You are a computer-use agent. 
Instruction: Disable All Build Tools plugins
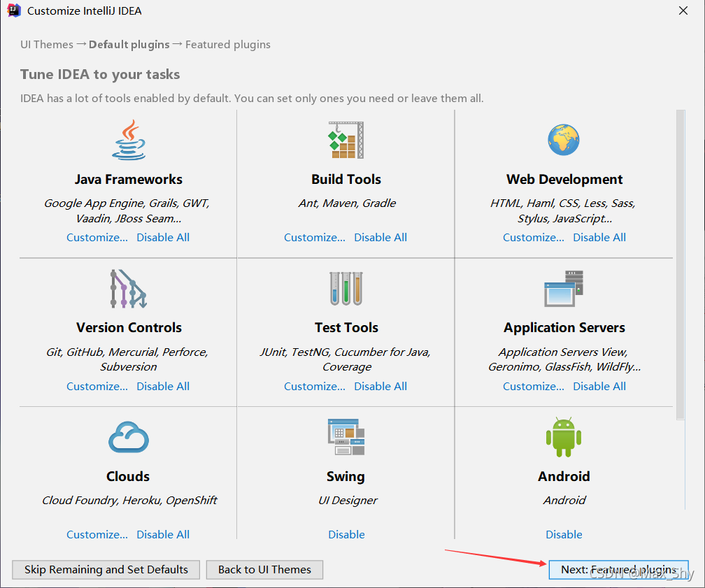(380, 237)
